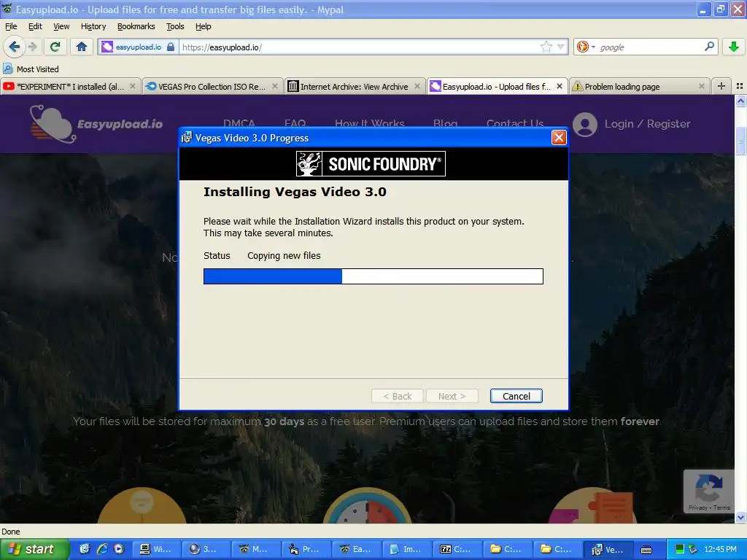Open the File menu
This screenshot has height=560, width=747.
11,26
